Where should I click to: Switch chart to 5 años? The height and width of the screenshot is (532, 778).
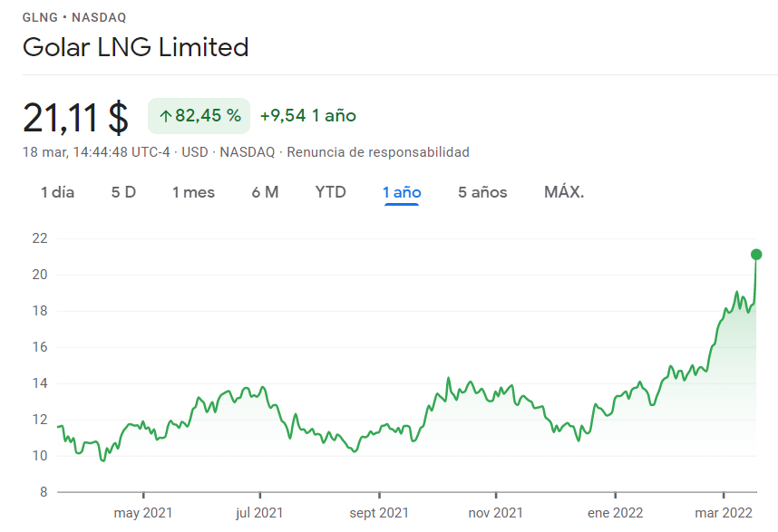[482, 192]
